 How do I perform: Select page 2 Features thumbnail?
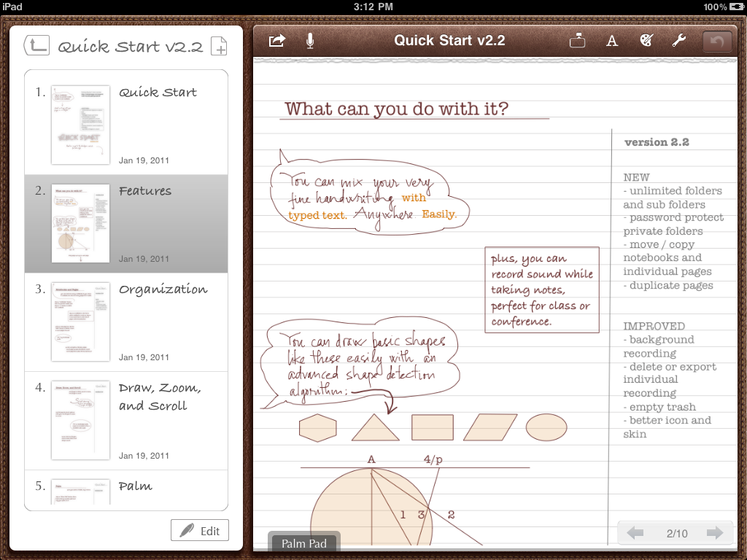pyautogui.click(x=80, y=223)
